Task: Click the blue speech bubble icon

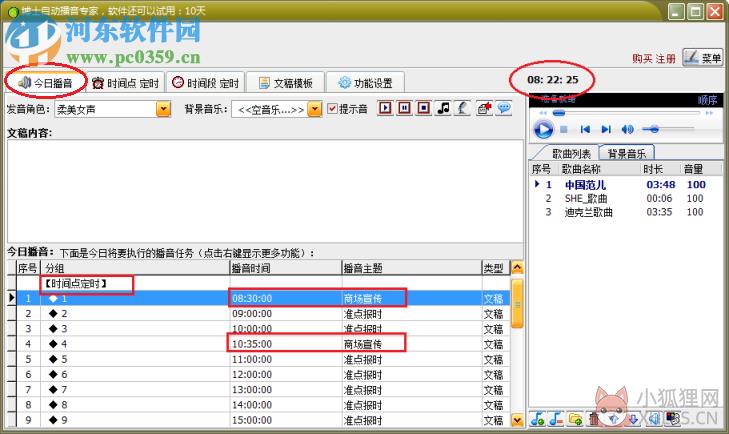Action: pyautogui.click(x=504, y=108)
